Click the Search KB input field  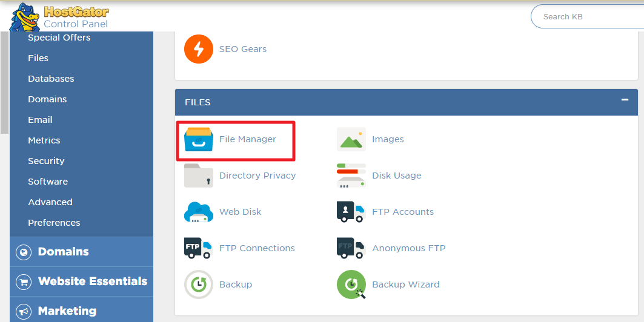click(587, 17)
